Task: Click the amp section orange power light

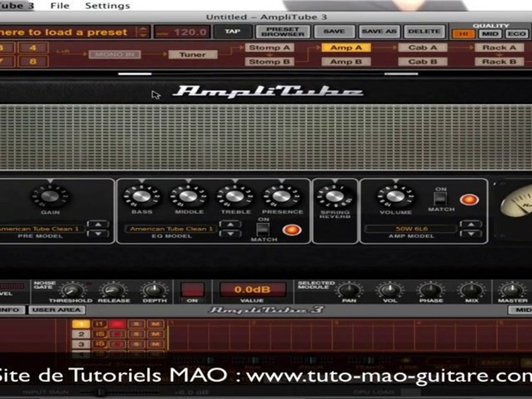Action: pos(469,199)
